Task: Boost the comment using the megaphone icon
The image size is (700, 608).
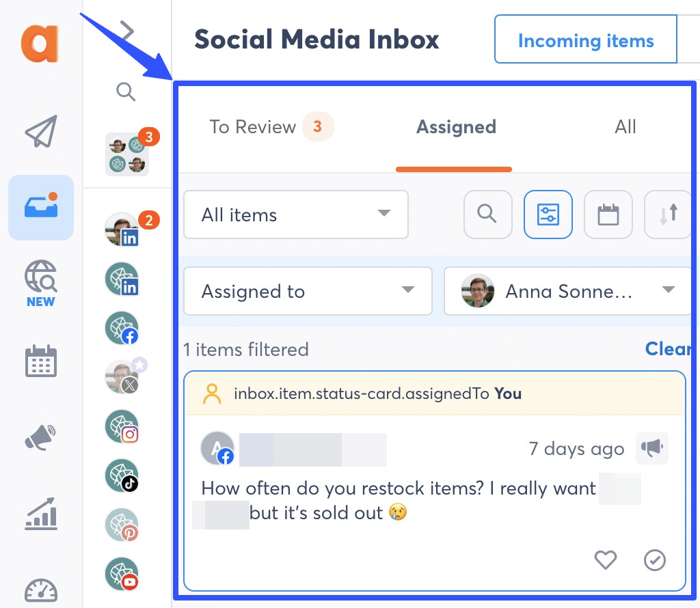Action: click(x=651, y=448)
